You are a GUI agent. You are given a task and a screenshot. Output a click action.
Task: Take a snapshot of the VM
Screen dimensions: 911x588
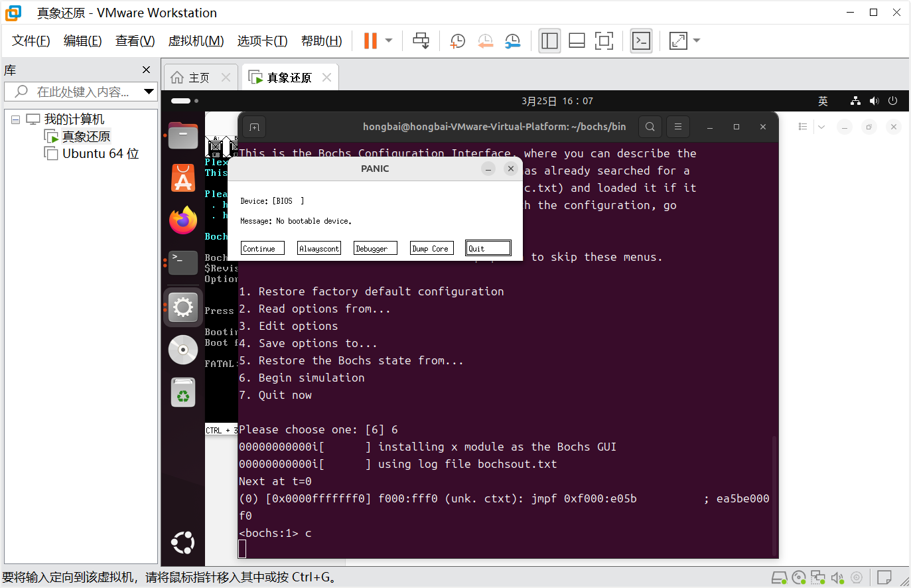pos(457,41)
